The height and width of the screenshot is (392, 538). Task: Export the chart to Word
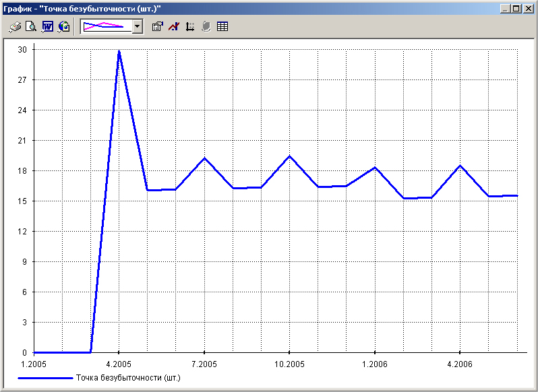click(x=47, y=27)
